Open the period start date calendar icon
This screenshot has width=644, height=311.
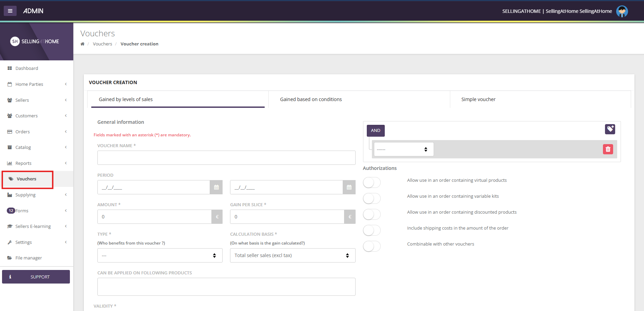[x=216, y=187]
